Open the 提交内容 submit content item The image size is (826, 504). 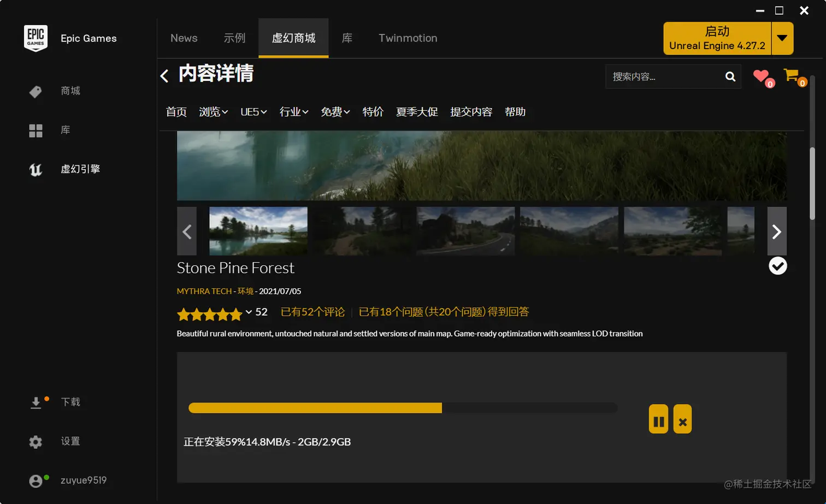471,112
